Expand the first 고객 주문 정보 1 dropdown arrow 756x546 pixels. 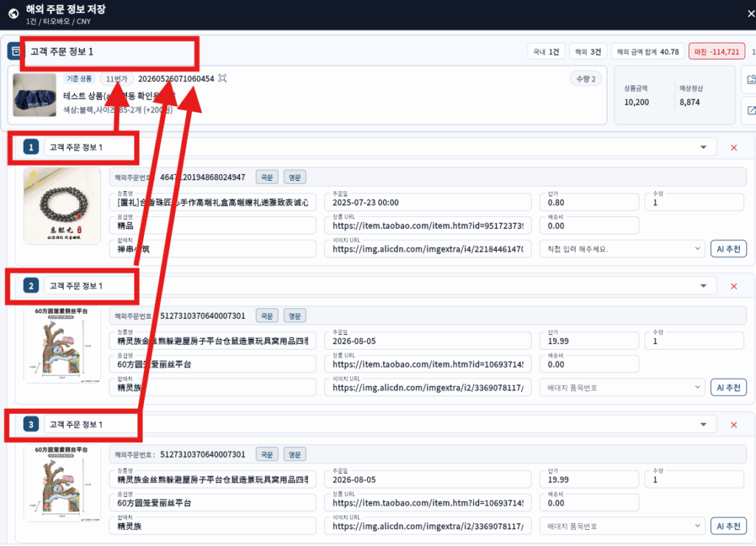pos(704,148)
